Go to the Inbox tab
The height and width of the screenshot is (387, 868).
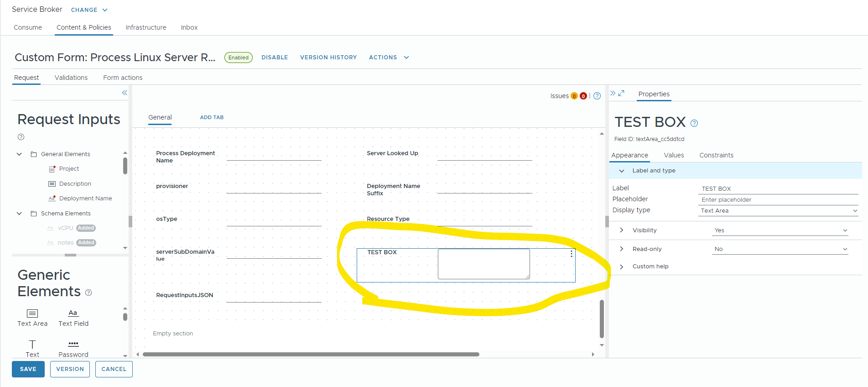tap(189, 27)
